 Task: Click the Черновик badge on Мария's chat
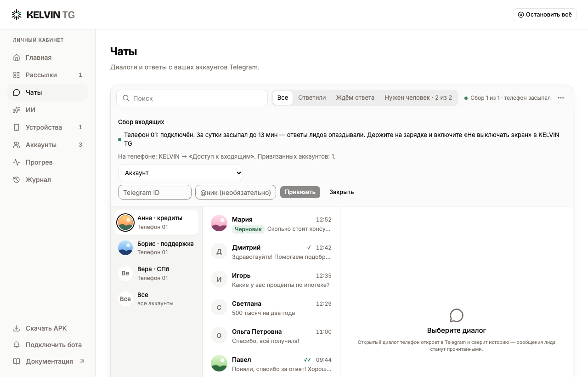click(248, 229)
